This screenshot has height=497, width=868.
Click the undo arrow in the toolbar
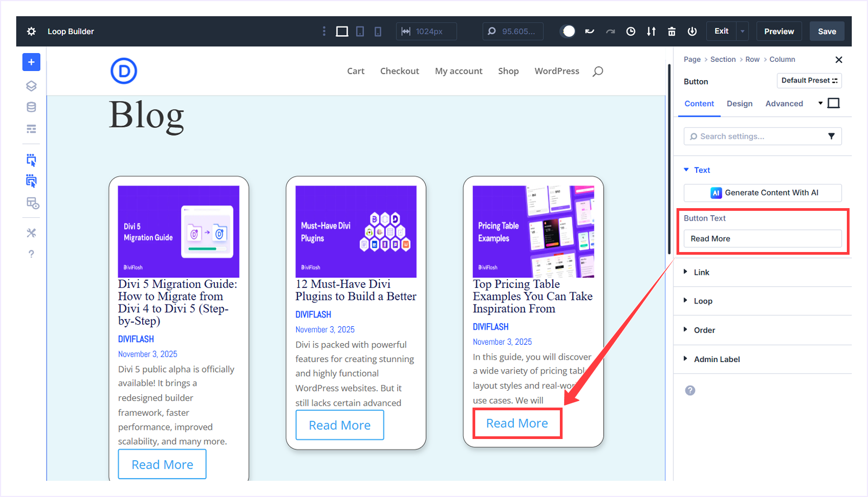click(589, 31)
